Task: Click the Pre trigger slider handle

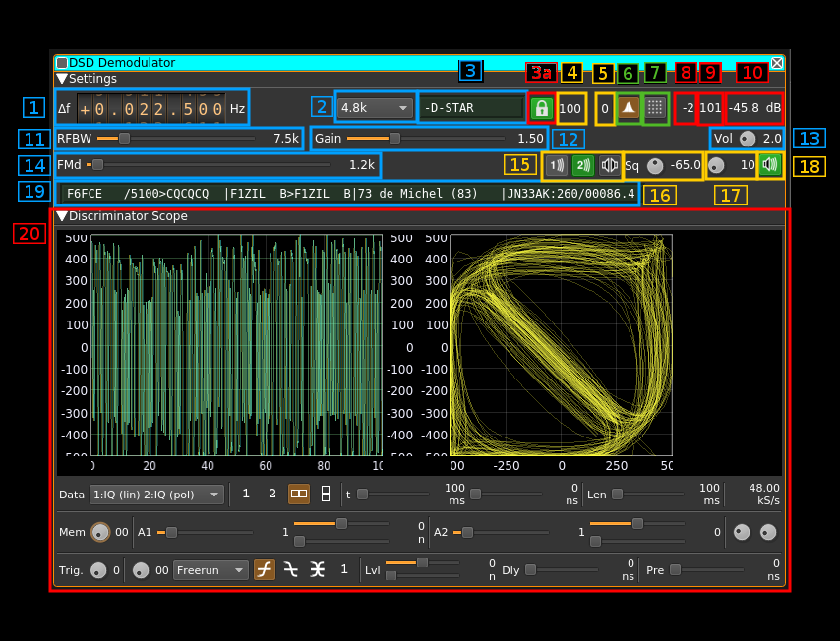Action: coord(676,570)
